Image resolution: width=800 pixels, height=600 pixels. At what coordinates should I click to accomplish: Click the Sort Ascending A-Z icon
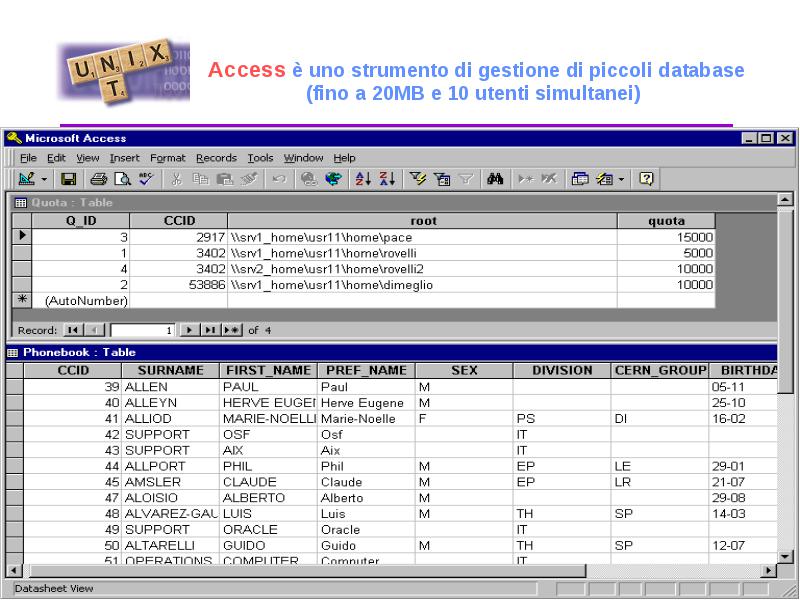363,179
